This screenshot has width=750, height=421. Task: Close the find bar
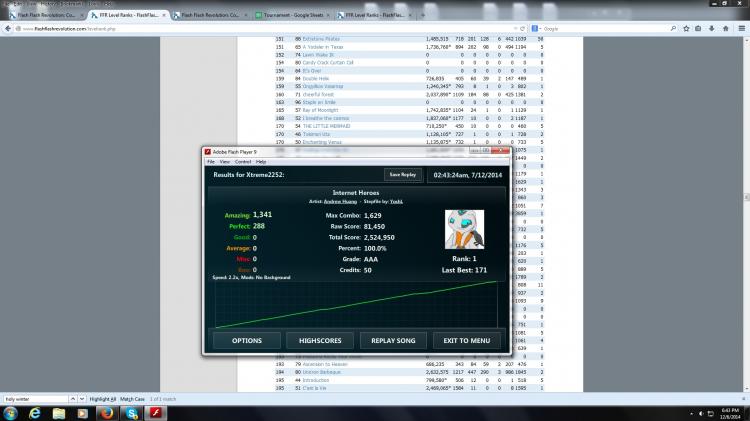(743, 399)
